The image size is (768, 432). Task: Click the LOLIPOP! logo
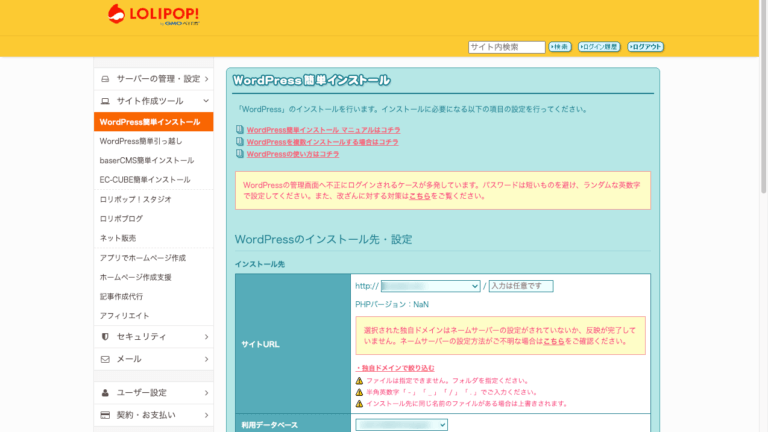(153, 15)
